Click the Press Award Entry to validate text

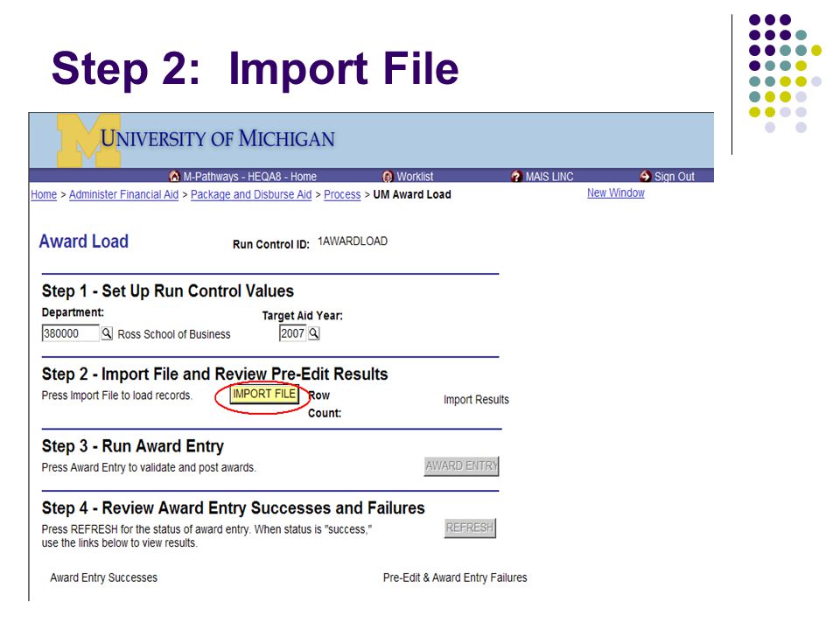click(149, 467)
